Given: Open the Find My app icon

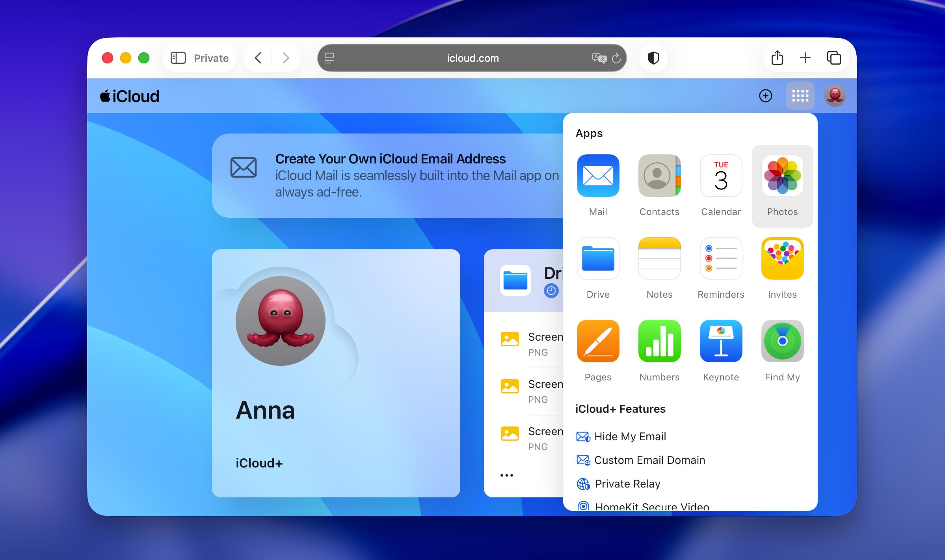Looking at the screenshot, I should click(782, 341).
